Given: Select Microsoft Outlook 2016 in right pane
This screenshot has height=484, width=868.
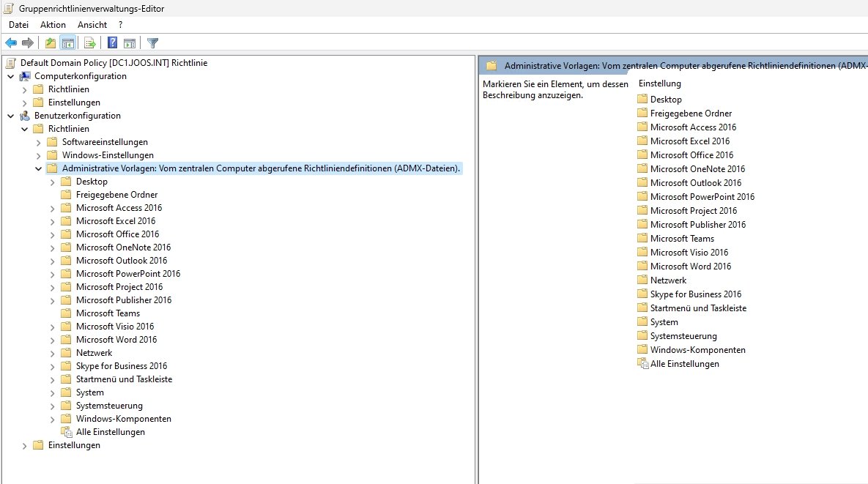Looking at the screenshot, I should (695, 183).
